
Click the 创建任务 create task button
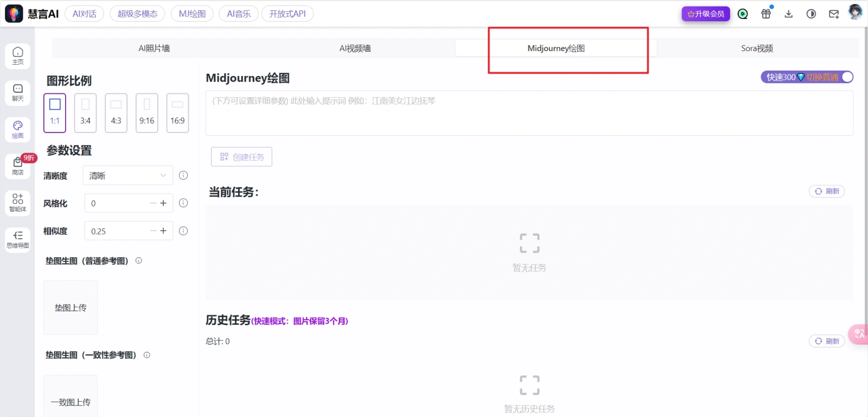point(242,157)
